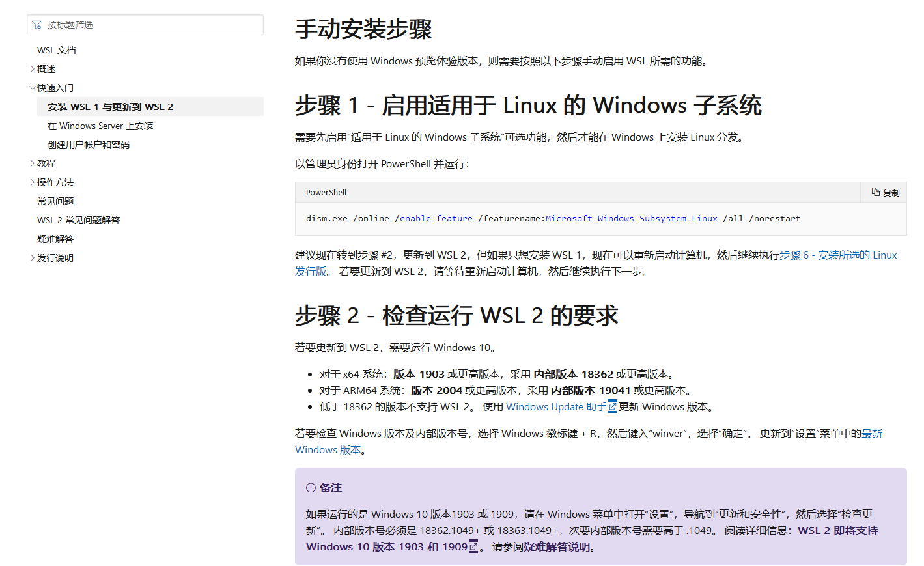924x566 pixels.
Task: Follow the 步骤 6 - 安装所选的 Linux 发行版 link
Action: pyautogui.click(x=838, y=255)
